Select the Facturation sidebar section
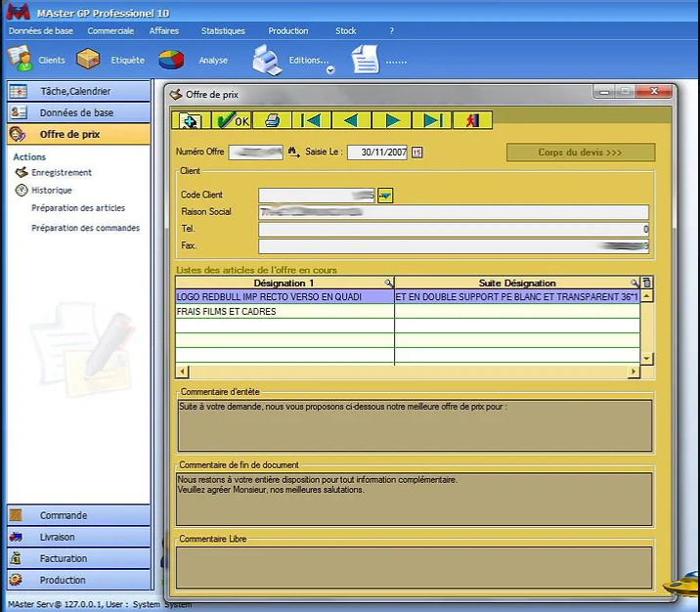This screenshot has height=612, width=700. [x=63, y=558]
